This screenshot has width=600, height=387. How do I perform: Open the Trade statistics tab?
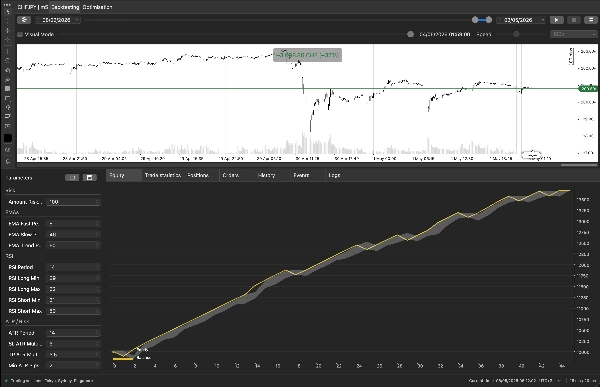(162, 175)
